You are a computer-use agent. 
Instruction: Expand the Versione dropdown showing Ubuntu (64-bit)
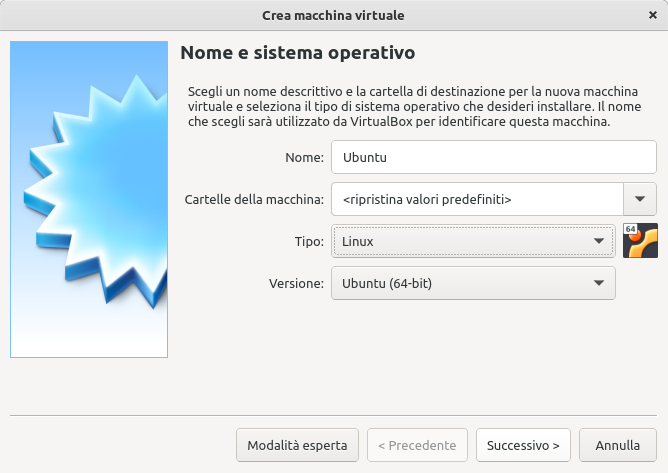[473, 283]
